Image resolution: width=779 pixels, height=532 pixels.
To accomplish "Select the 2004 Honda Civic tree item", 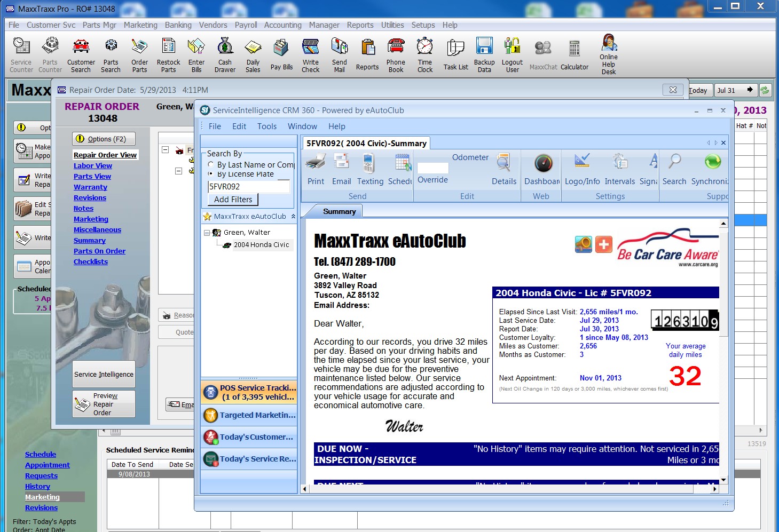I will [261, 245].
